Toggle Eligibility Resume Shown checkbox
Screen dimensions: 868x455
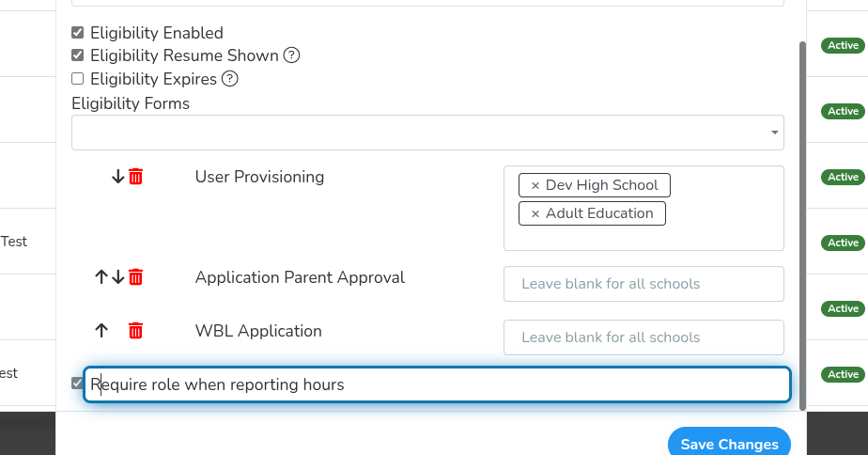pyautogui.click(x=77, y=55)
